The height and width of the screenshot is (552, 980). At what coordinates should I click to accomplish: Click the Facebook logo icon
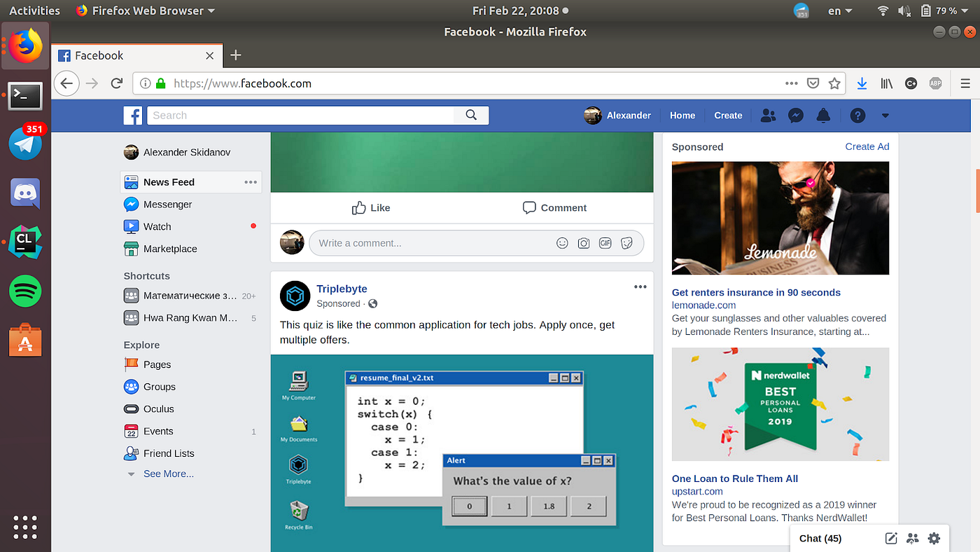pos(133,116)
